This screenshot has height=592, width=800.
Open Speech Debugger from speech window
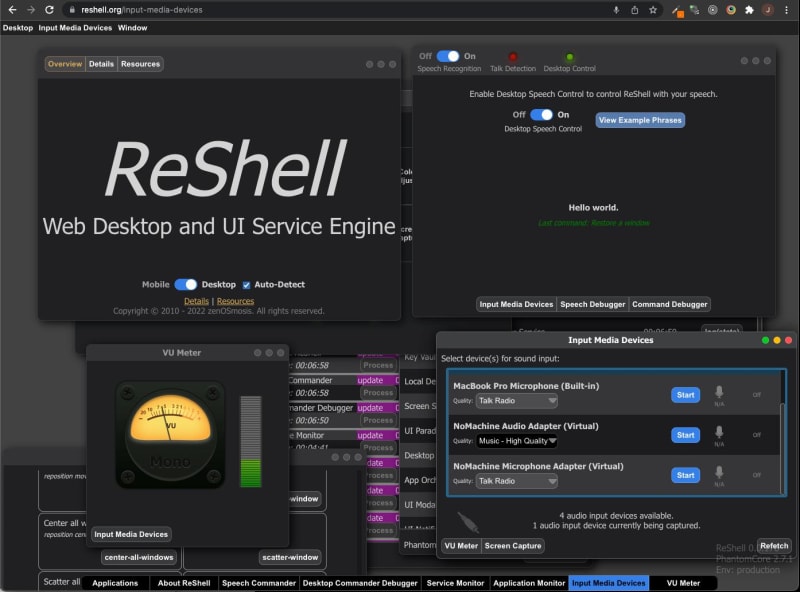(x=592, y=304)
